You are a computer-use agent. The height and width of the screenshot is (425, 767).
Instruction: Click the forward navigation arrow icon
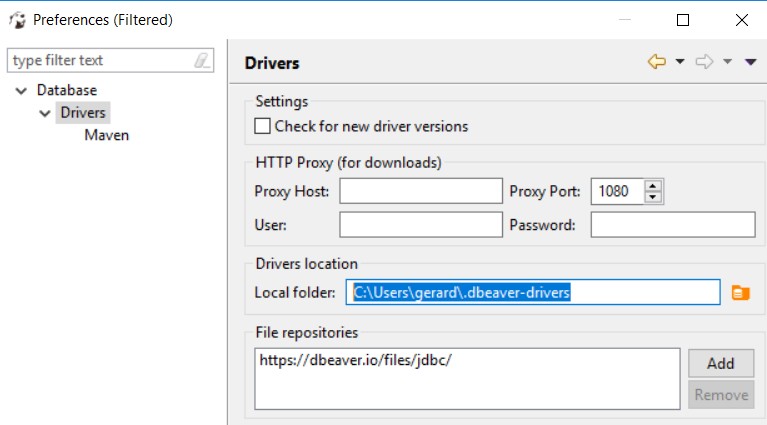click(x=704, y=62)
